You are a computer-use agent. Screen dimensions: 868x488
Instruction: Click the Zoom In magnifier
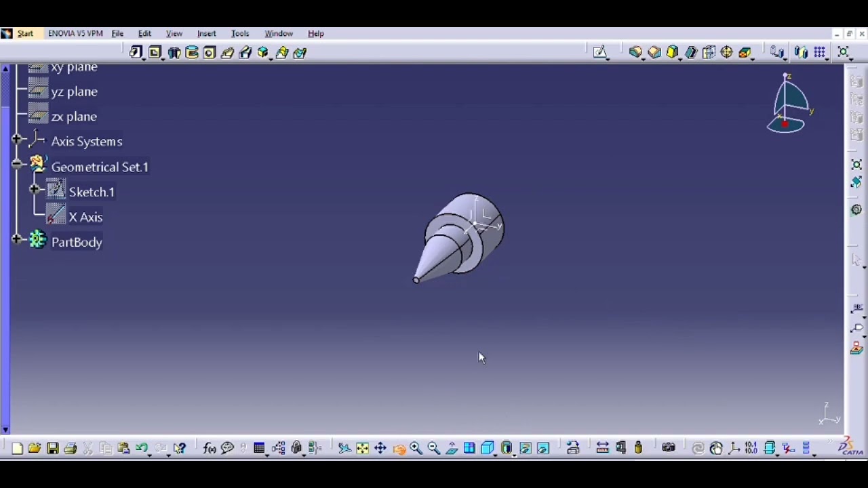[416, 448]
